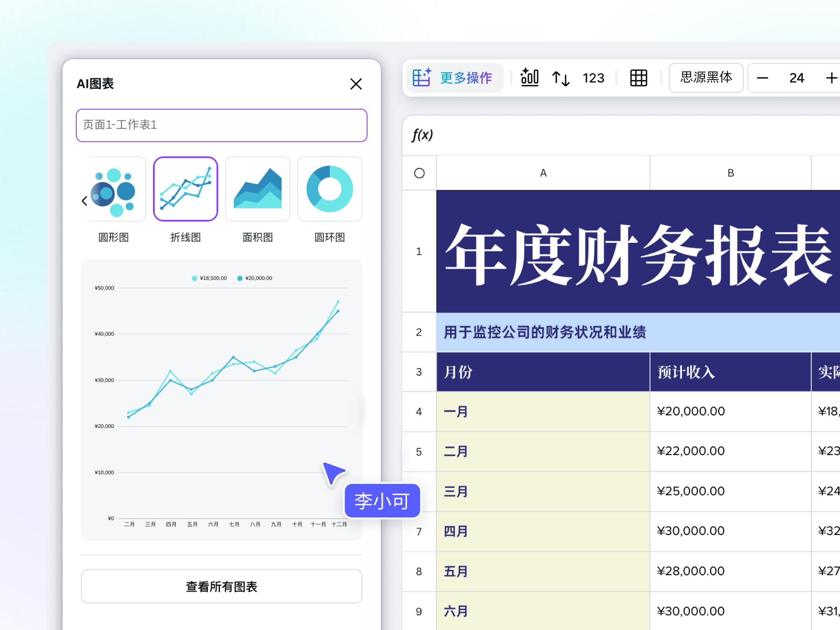Click the 更多操作 sparkle table icon
This screenshot has height=630, width=840.
422,77
